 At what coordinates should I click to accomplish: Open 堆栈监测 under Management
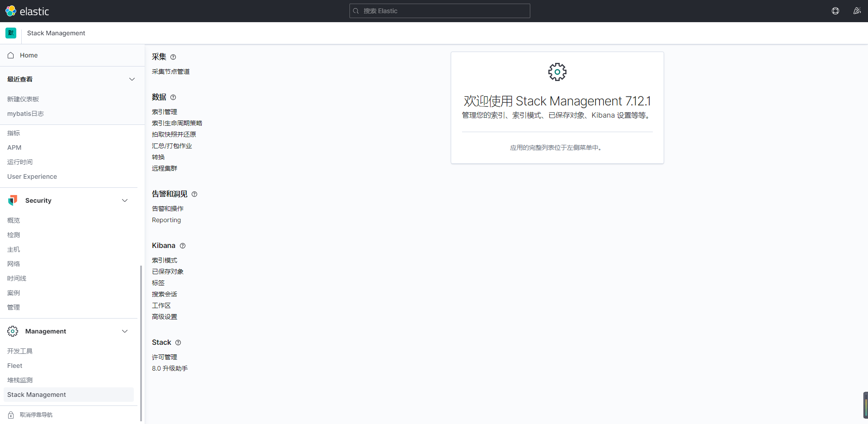point(20,380)
